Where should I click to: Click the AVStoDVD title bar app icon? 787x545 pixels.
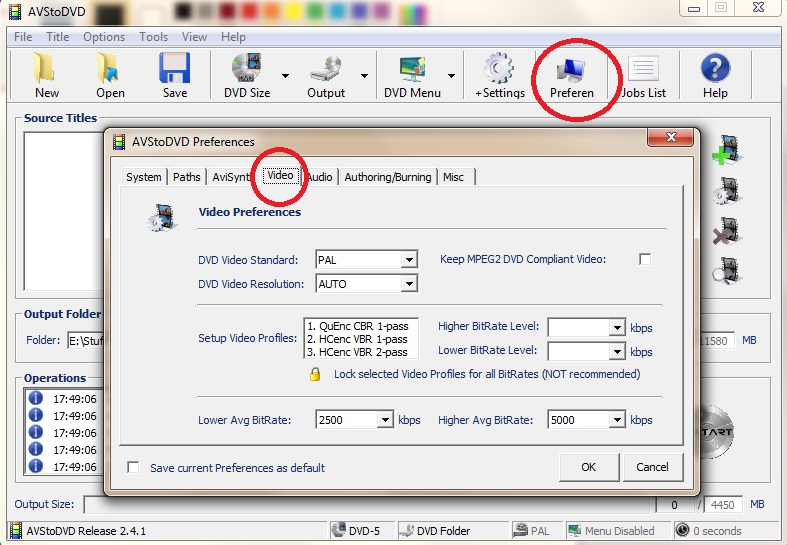coord(16,12)
